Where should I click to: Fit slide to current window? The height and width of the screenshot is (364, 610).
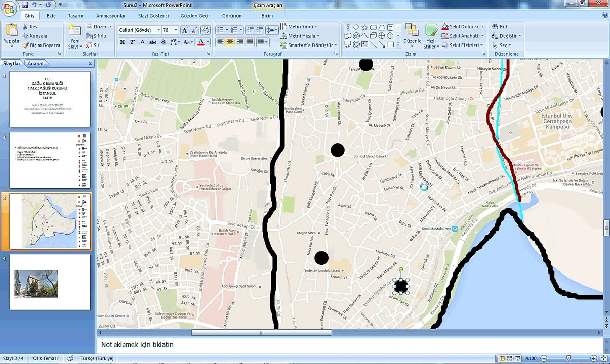pos(605,358)
